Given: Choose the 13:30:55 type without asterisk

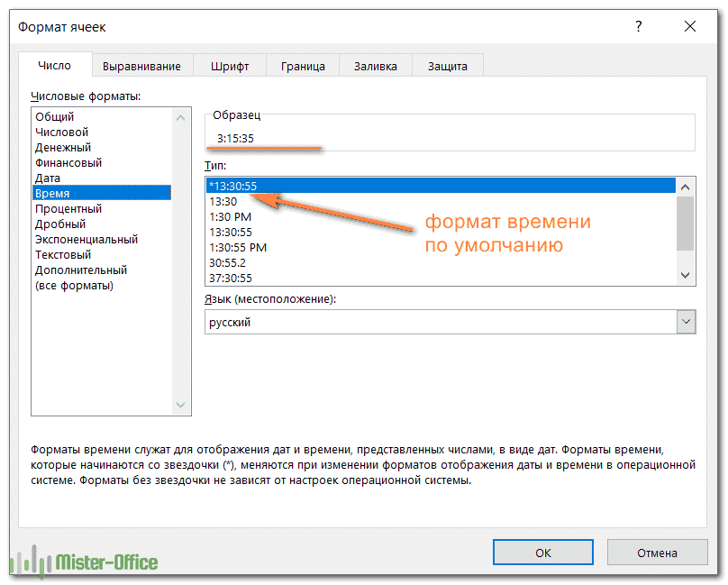Looking at the screenshot, I should click(x=441, y=233).
